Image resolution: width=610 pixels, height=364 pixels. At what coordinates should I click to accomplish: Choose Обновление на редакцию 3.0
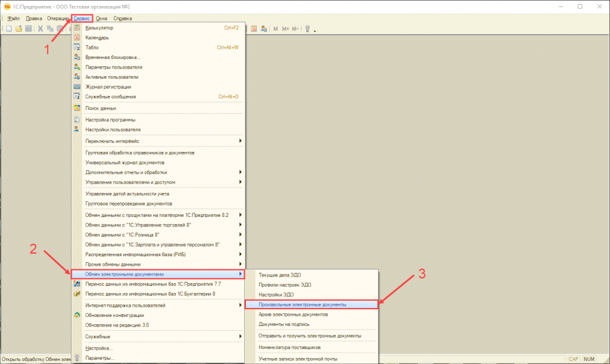117,325
